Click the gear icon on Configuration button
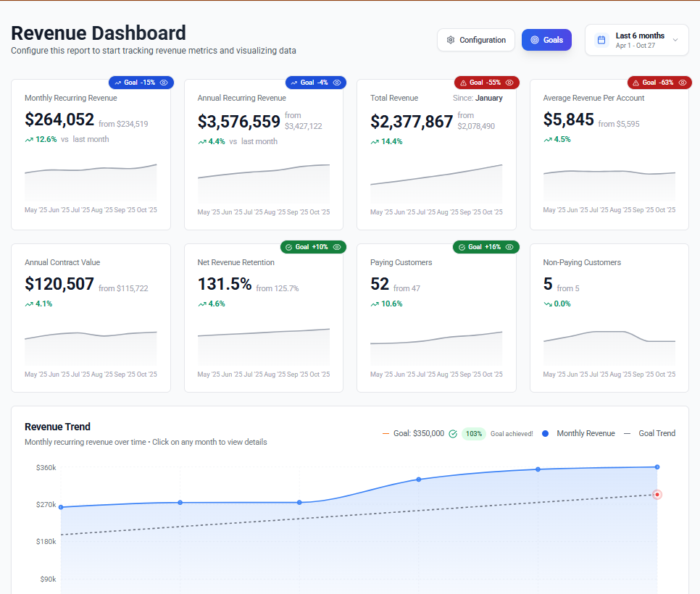The width and height of the screenshot is (700, 594). click(451, 40)
